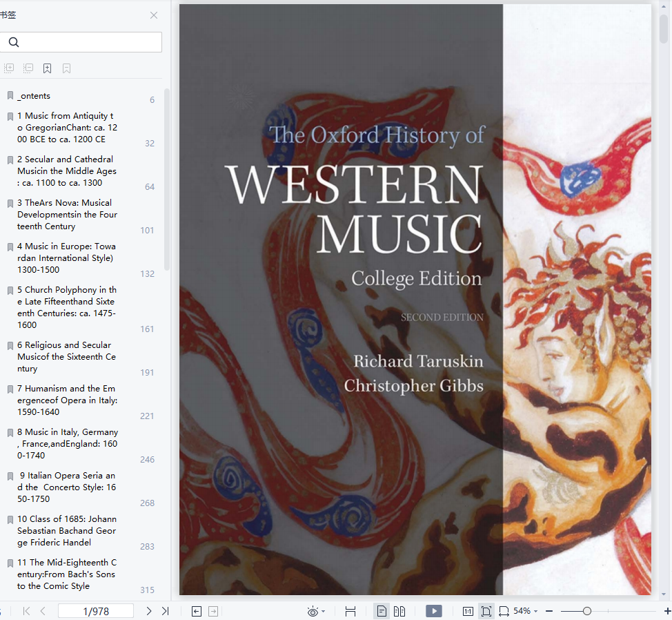Viewport: 672px width, 620px height.
Task: Close the bookmarks panel
Action: [154, 15]
